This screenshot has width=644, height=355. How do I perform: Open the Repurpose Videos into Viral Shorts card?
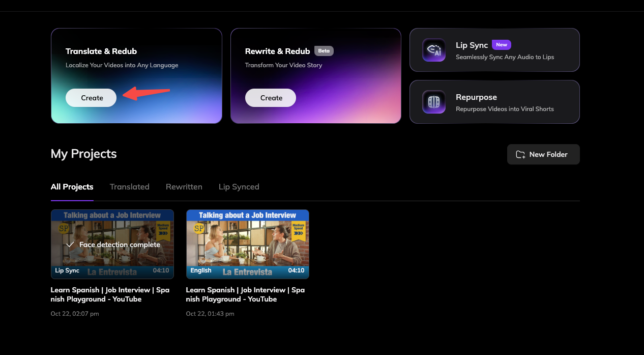tap(494, 102)
